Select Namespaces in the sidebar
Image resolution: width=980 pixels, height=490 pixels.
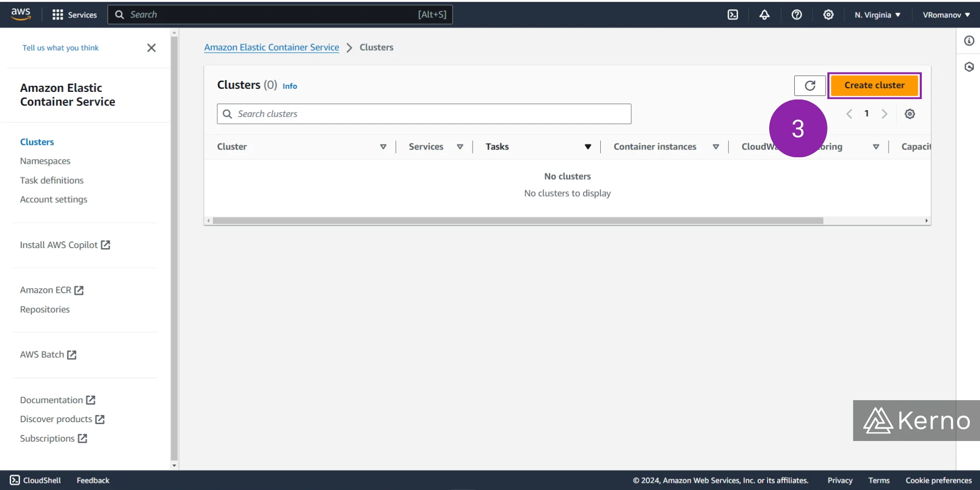(x=45, y=161)
